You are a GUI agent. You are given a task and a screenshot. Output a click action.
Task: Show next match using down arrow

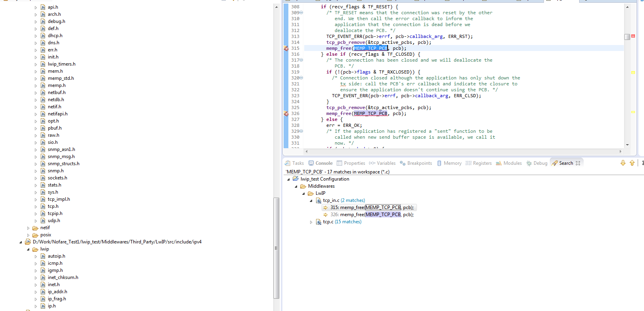point(623,163)
